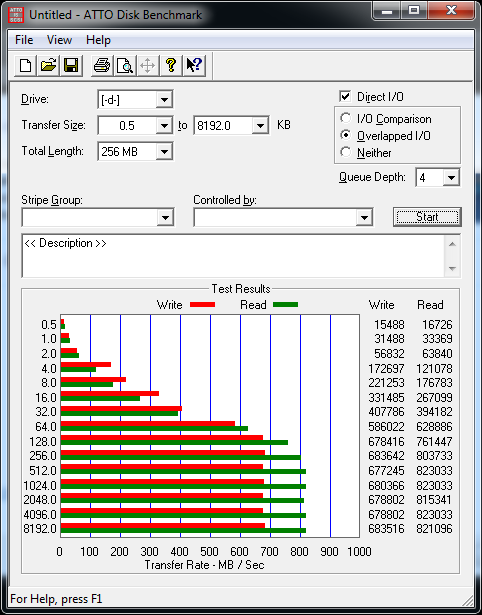
Task: Uncheck the Direct I/O checkbox
Action: 345,96
